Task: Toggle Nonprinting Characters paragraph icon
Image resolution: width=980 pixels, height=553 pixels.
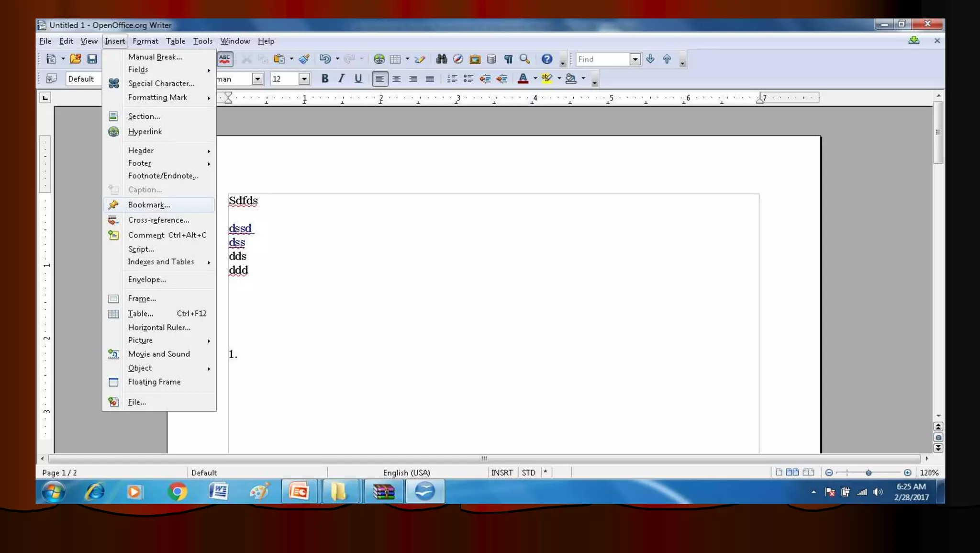Action: click(x=508, y=59)
